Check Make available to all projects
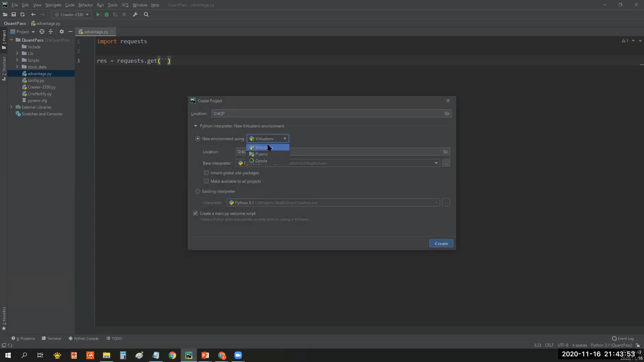 point(206,181)
